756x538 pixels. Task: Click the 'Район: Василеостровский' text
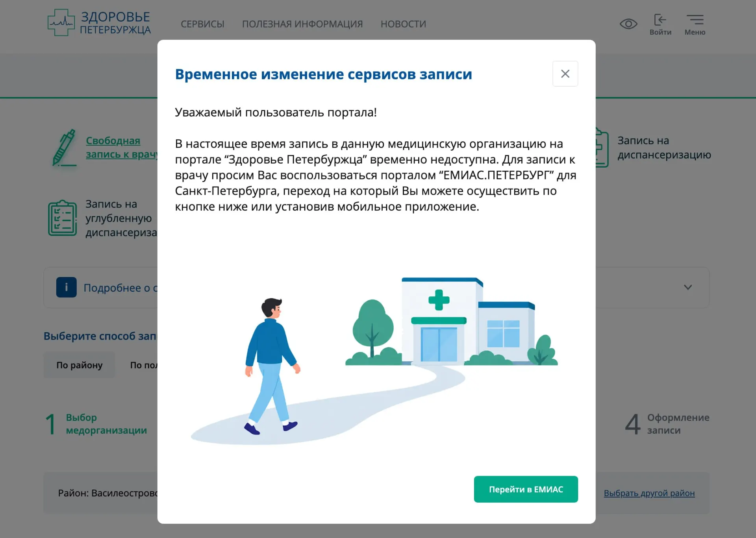pos(108,493)
